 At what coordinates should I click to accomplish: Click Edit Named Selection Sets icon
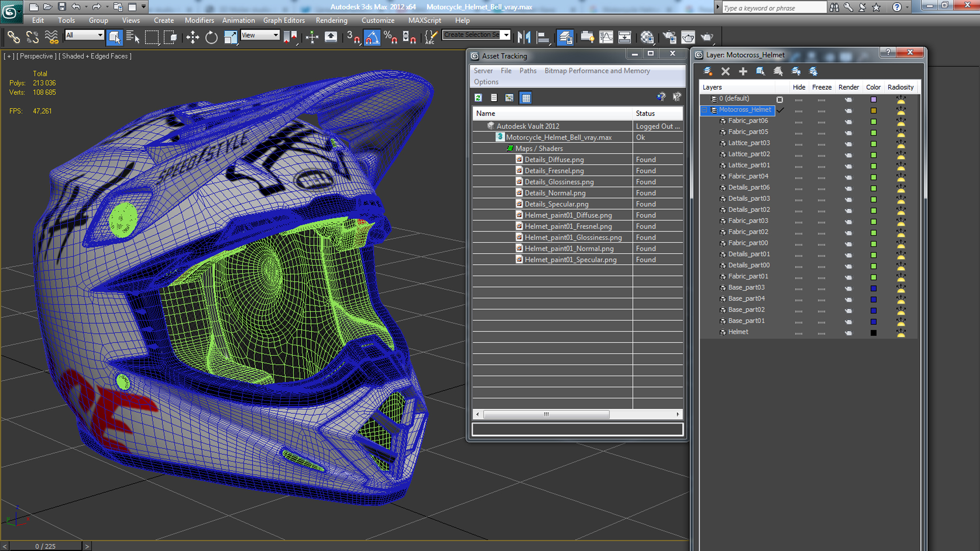click(431, 37)
